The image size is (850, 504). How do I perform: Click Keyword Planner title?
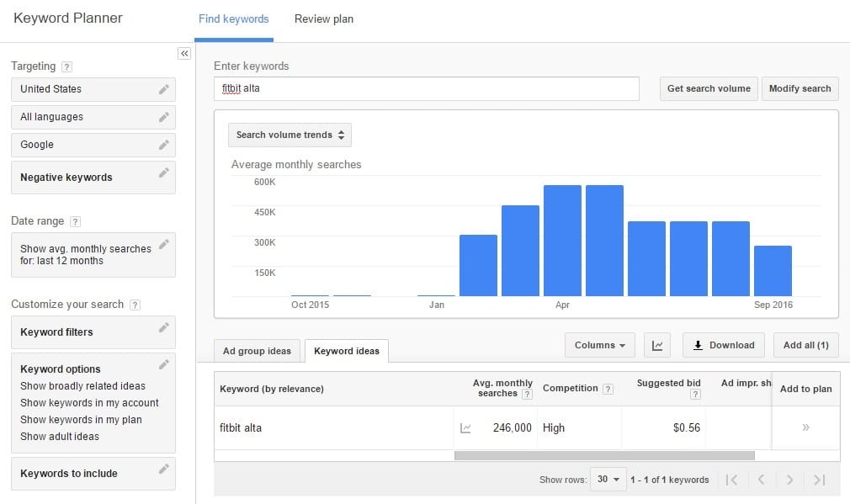tap(68, 18)
